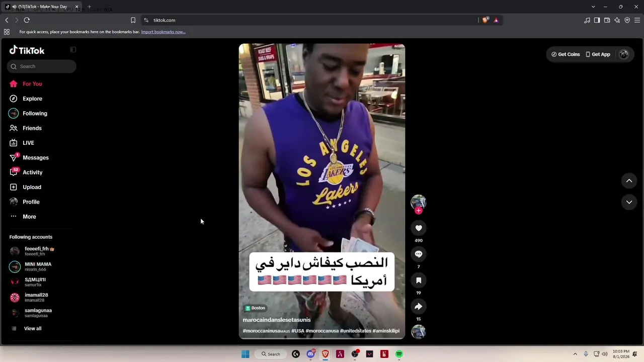Open the media control music note icon

[x=587, y=20]
